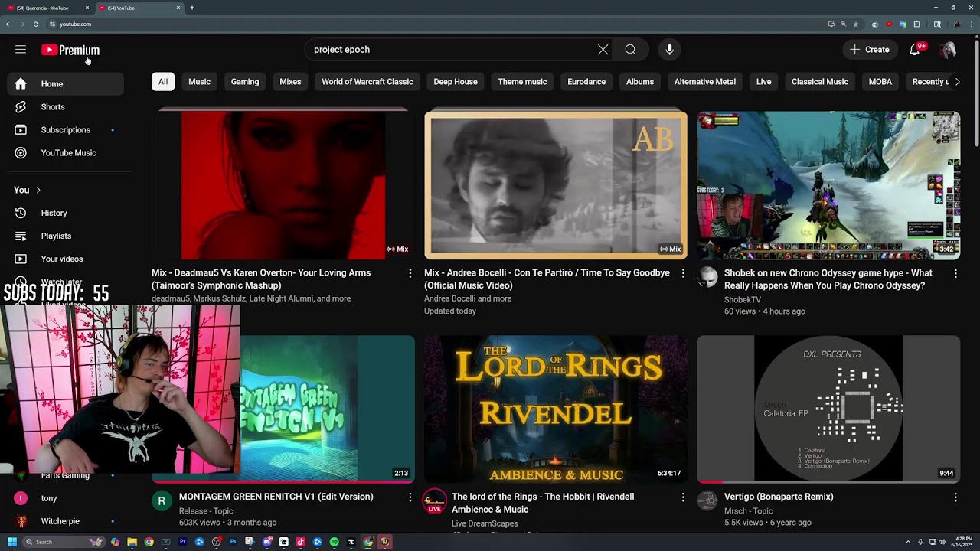The image size is (980, 551).
Task: Clear the search box text
Action: pos(603,50)
